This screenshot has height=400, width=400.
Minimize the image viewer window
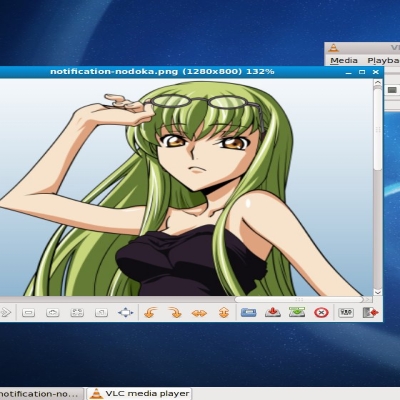tap(349, 72)
